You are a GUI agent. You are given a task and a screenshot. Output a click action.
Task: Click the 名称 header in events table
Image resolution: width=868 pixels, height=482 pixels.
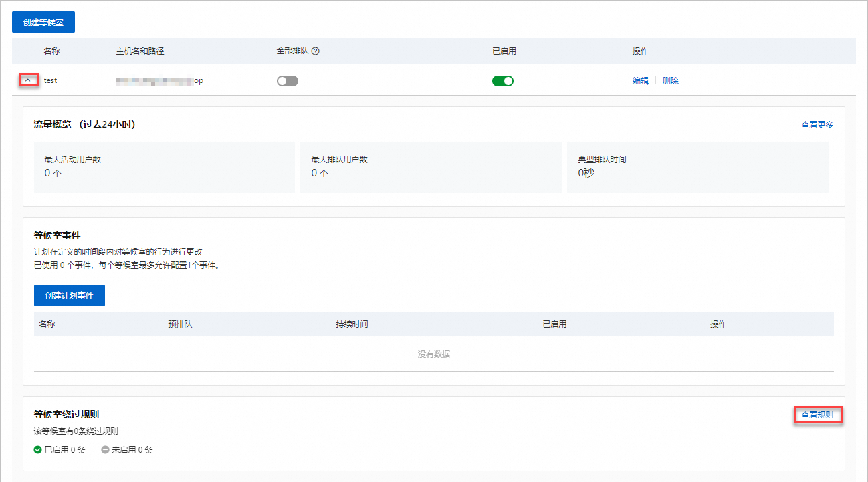tap(47, 324)
